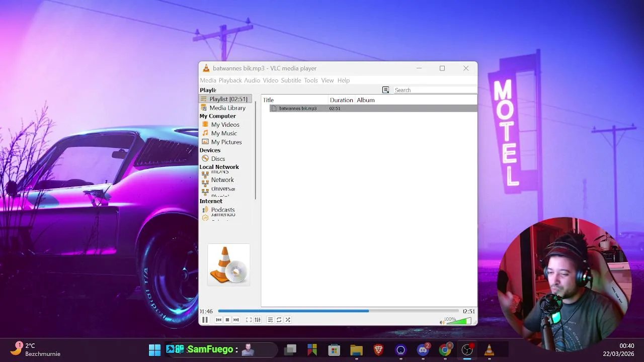Open Google Chrome from taskbar

pos(445,349)
